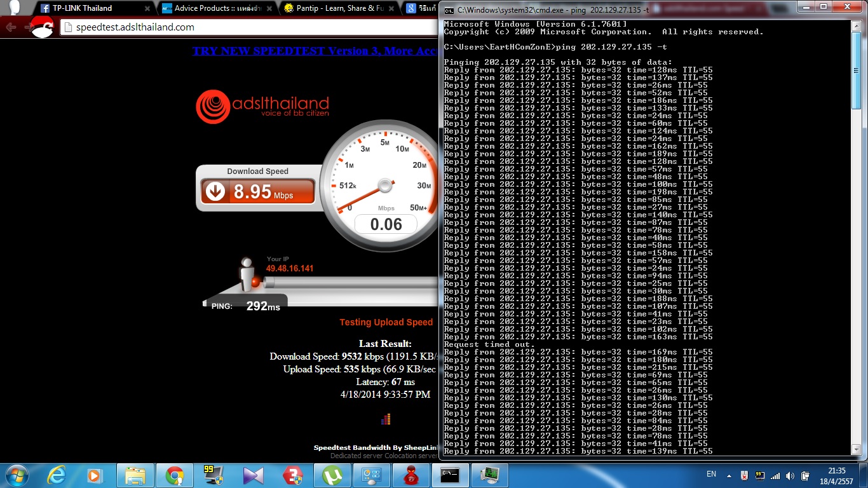
Task: Switch to the TP-LINK Thailand tab
Action: [x=94, y=8]
